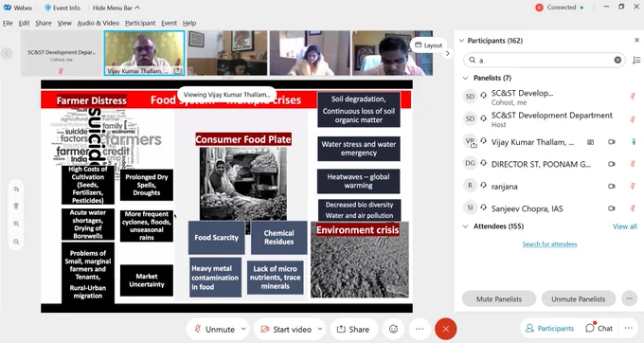The height and width of the screenshot is (343, 644).
Task: Select the SC&ST Development Department cohost thumbnail
Action: click(x=62, y=53)
